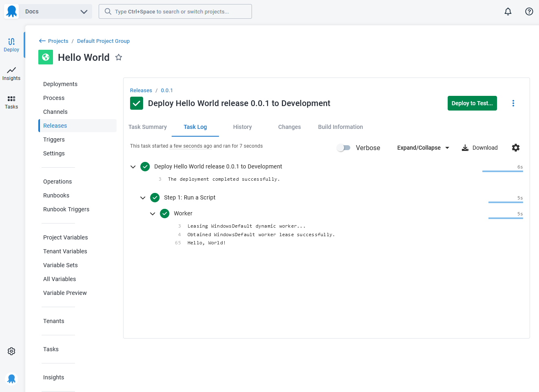Switch to the Task Summary tab

tap(148, 127)
